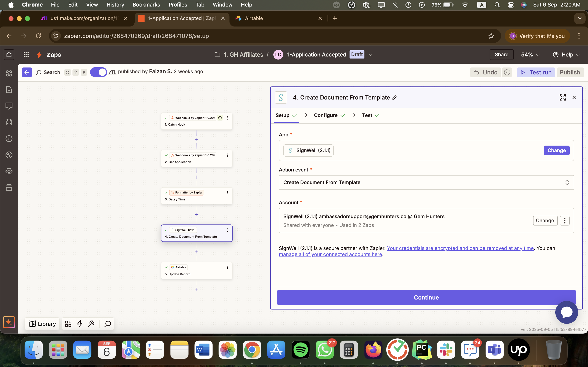Click the green checkmark on Catch Hook step
This screenshot has height=367, width=588.
pyautogui.click(x=166, y=118)
